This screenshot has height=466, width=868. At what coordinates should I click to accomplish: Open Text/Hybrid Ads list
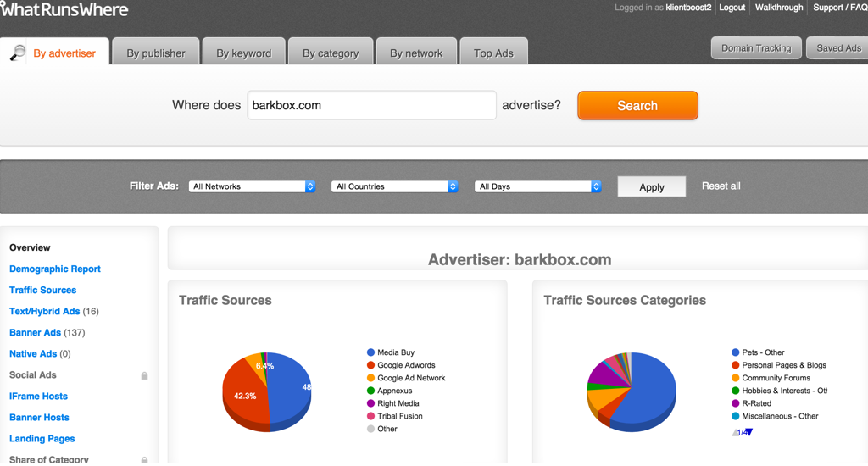tap(44, 311)
